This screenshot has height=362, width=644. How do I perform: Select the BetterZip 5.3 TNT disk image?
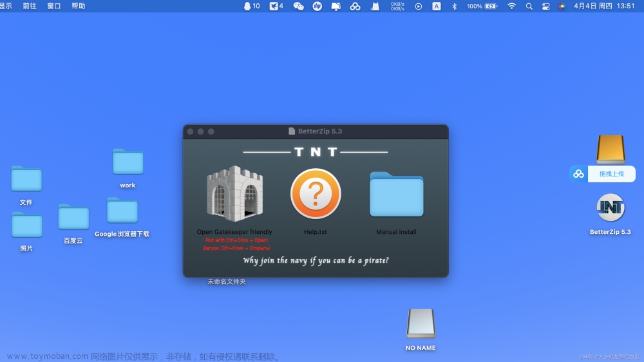click(611, 207)
